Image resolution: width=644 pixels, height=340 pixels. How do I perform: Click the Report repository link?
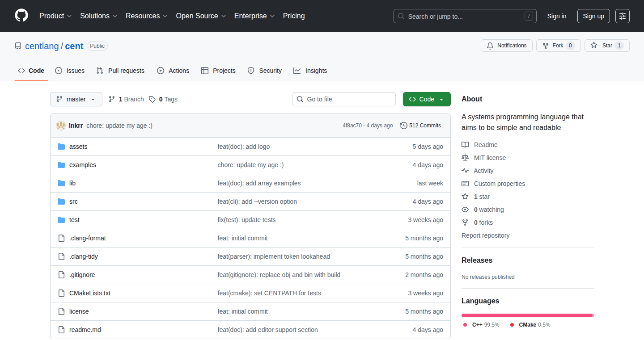[x=486, y=235]
